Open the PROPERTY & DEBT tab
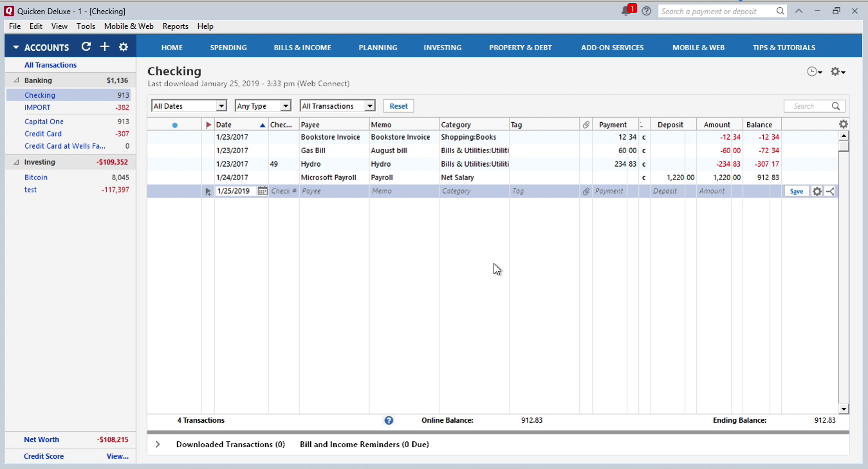Image resolution: width=868 pixels, height=469 pixels. (x=521, y=48)
